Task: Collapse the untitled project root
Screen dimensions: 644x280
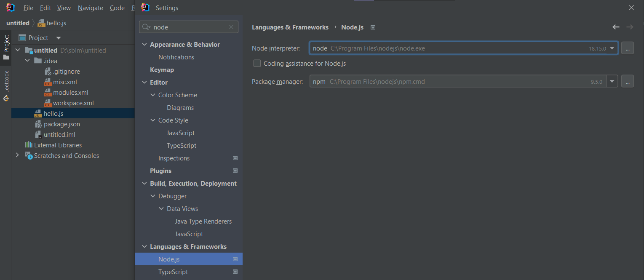Action: (18, 51)
